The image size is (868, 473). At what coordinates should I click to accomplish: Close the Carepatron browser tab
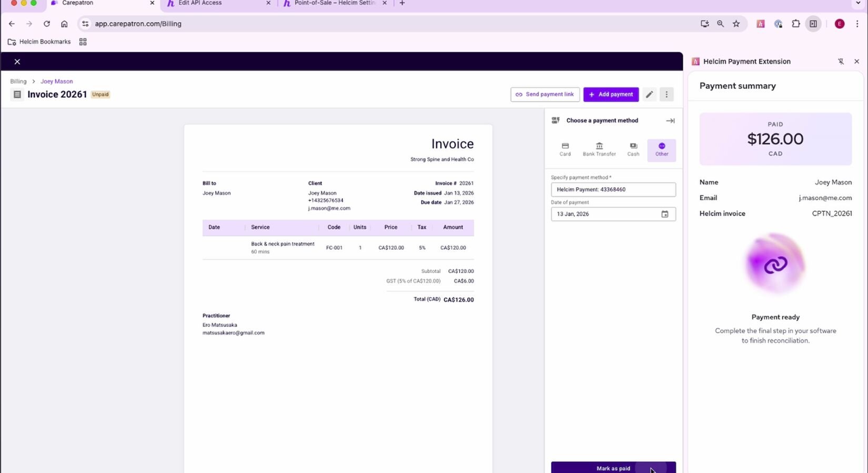pyautogui.click(x=152, y=3)
